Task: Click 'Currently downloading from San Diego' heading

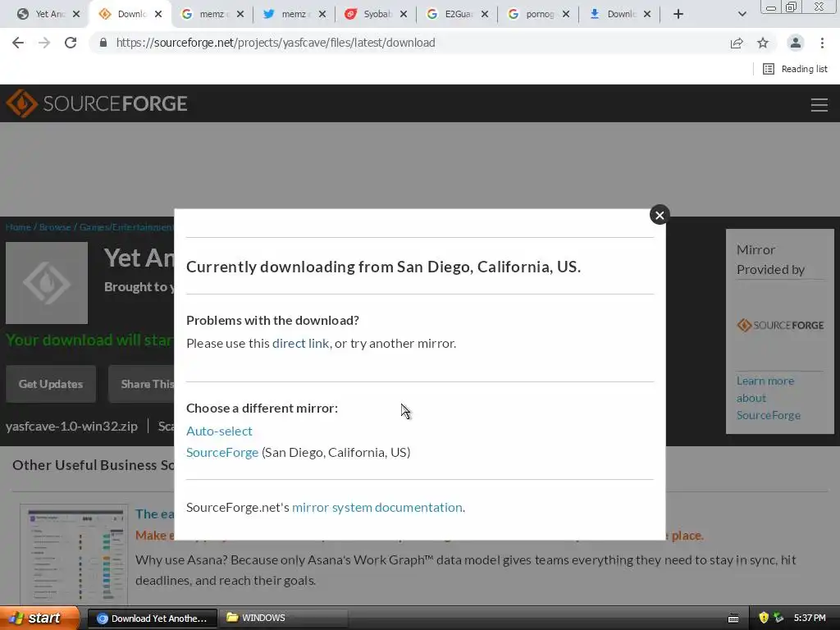Action: pyautogui.click(x=384, y=267)
